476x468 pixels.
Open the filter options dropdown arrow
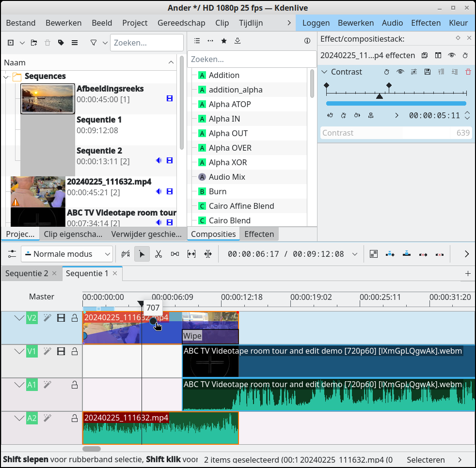(x=105, y=43)
